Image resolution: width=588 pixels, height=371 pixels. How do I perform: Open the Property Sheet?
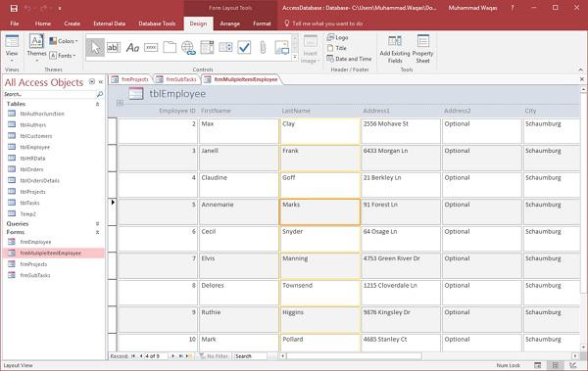(x=422, y=49)
